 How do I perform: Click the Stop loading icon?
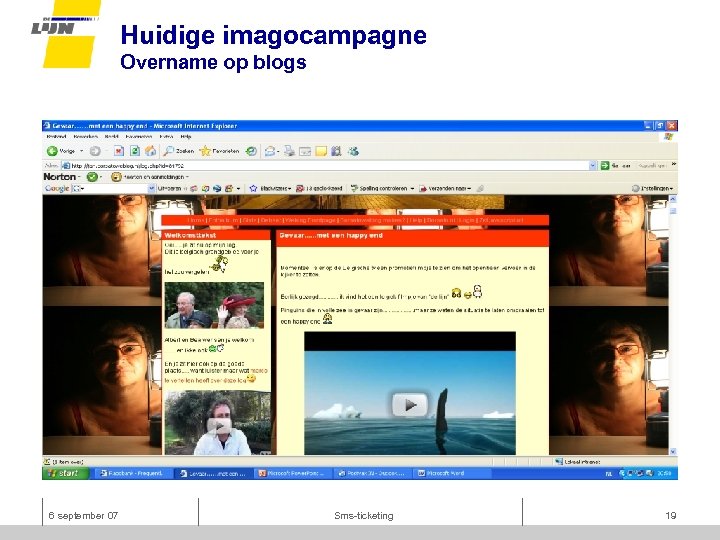click(119, 151)
